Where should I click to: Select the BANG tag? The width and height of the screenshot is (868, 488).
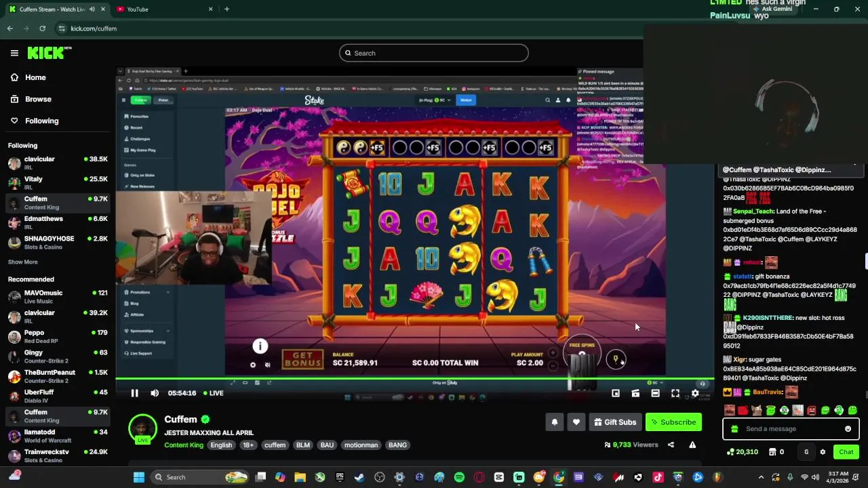click(x=397, y=445)
